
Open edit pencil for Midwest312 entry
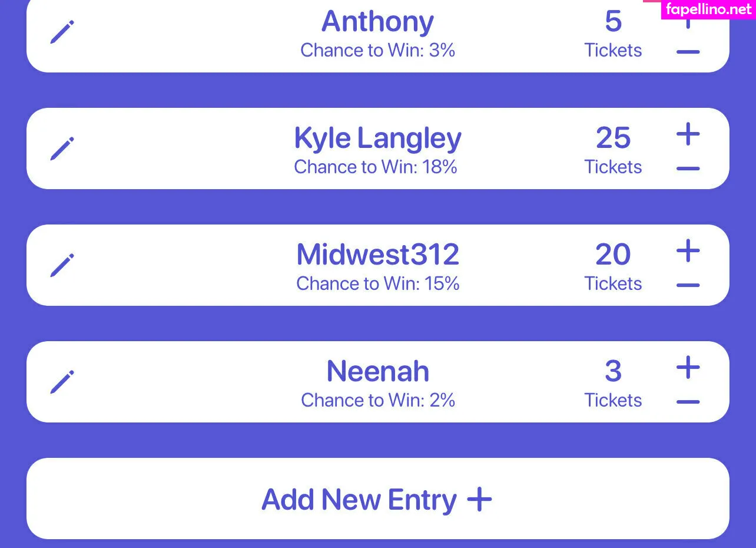pos(62,265)
